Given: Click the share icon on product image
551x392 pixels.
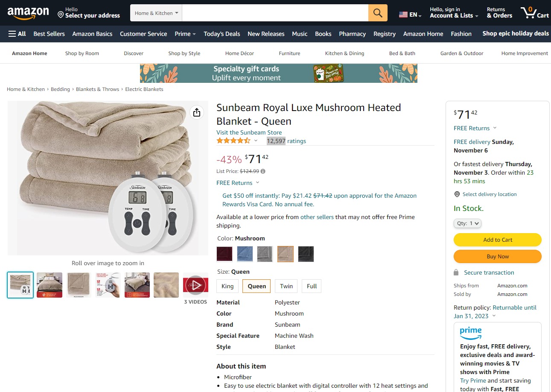Looking at the screenshot, I should pos(196,112).
